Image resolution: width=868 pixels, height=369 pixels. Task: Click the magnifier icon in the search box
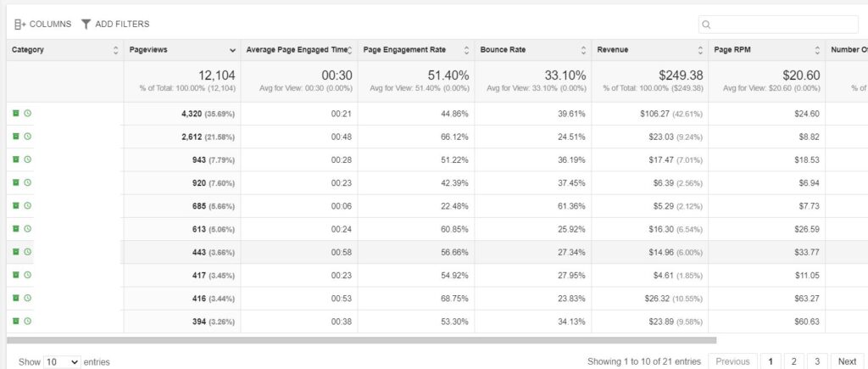tap(706, 25)
